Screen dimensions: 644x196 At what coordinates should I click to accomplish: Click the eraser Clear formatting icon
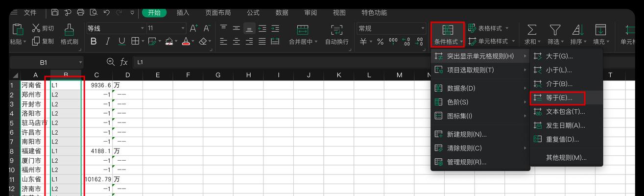pos(203,42)
